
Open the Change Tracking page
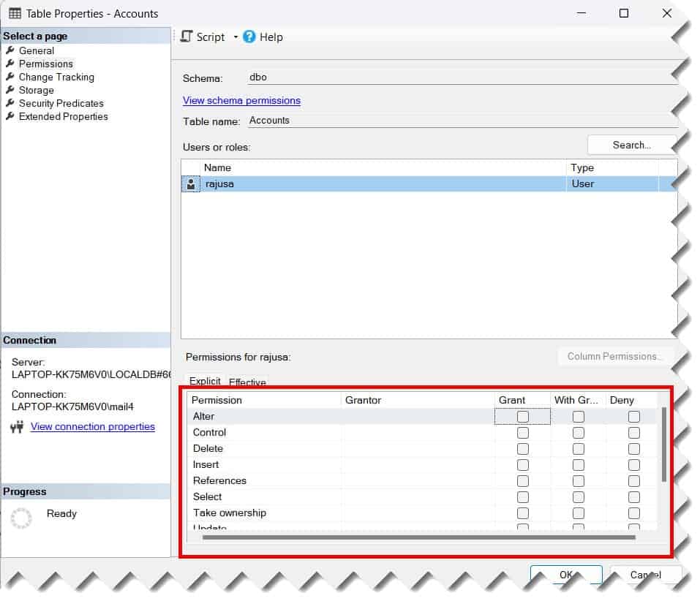pos(12,77)
